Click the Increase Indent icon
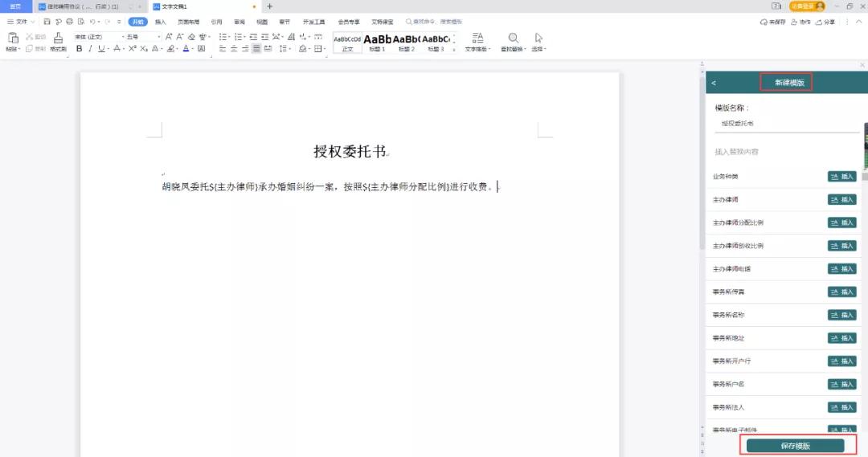The width and height of the screenshot is (868, 457). (x=264, y=36)
